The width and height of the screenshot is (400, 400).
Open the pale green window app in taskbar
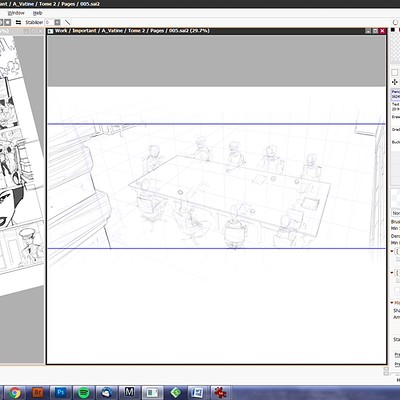pyautogui.click(x=153, y=393)
